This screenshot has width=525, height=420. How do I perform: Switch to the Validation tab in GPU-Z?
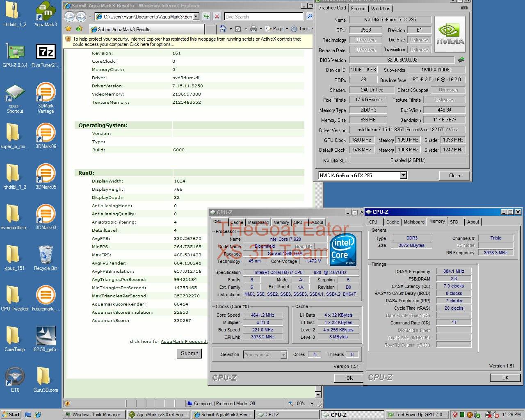coord(381,8)
